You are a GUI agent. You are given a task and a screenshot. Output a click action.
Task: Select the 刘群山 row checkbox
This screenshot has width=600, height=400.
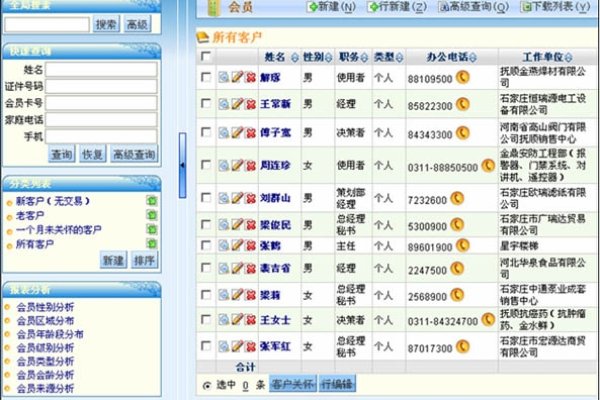click(x=206, y=198)
